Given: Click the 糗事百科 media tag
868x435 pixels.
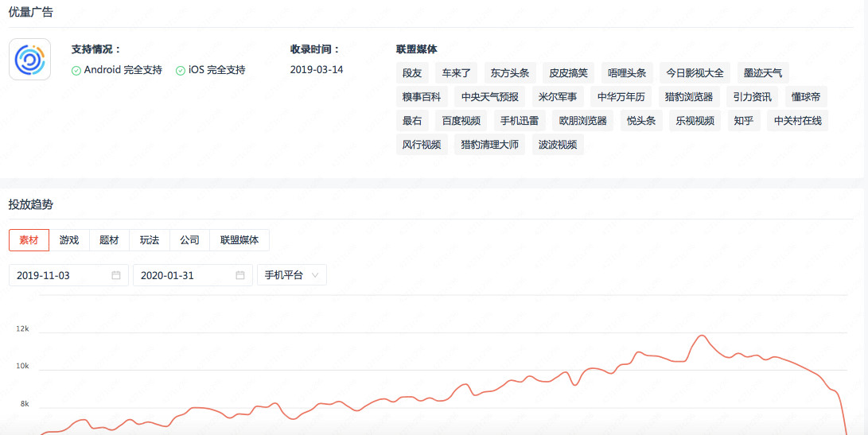Looking at the screenshot, I should click(x=422, y=97).
